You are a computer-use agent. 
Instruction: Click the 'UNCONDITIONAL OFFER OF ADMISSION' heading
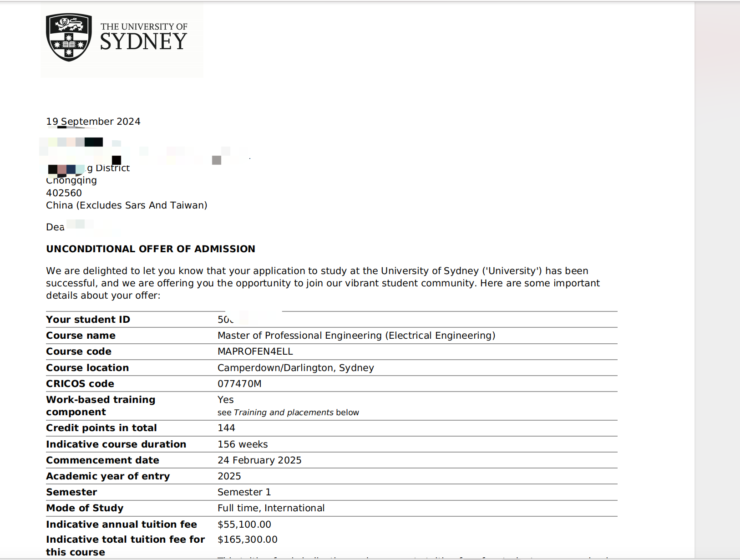151,249
